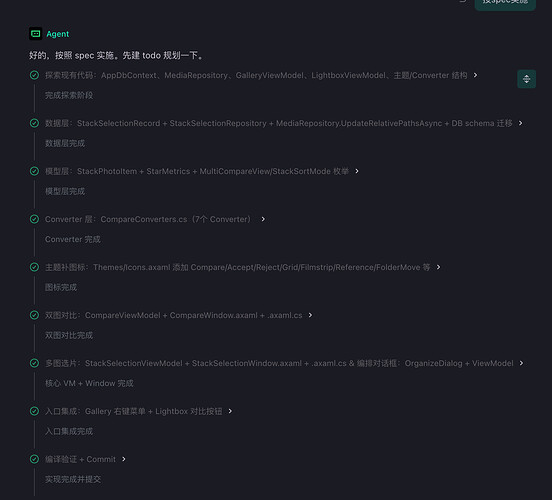The width and height of the screenshot is (552, 500).
Task: Click the check icon beside 主题补图标 step
Action: pos(34,267)
